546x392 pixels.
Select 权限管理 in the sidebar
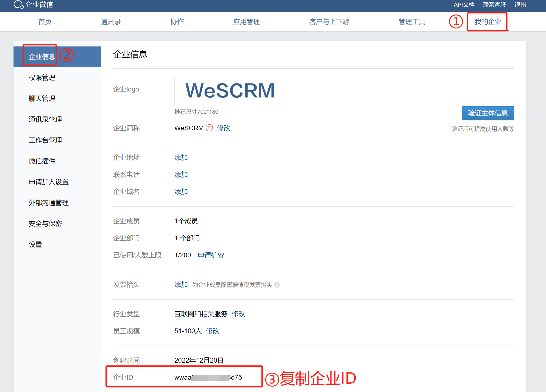pyautogui.click(x=42, y=78)
